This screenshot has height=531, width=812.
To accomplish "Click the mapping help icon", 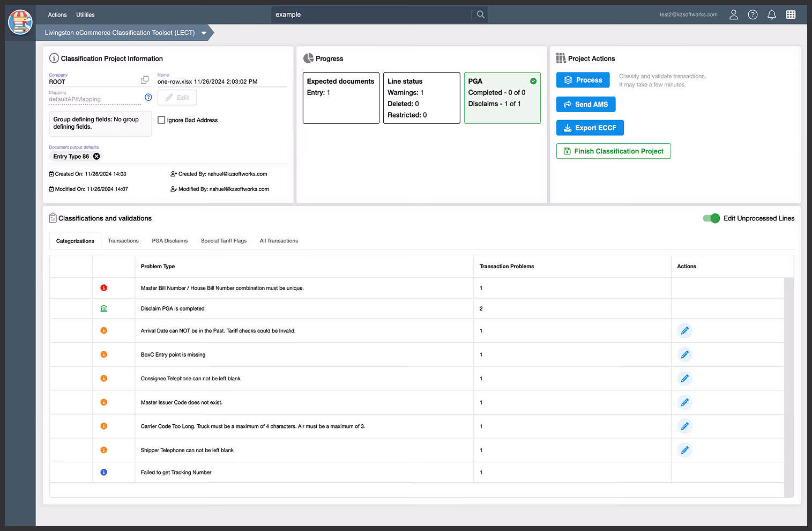I will point(148,97).
